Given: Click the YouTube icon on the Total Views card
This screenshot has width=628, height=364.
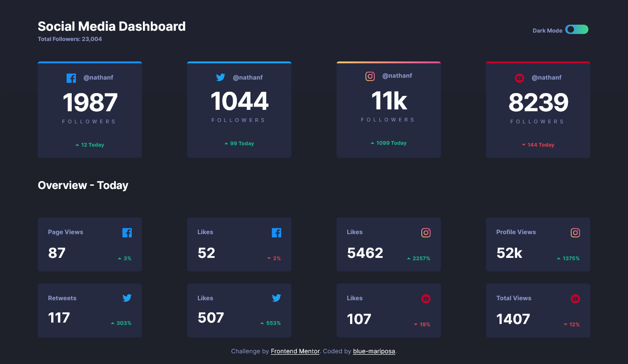Looking at the screenshot, I should [575, 298].
